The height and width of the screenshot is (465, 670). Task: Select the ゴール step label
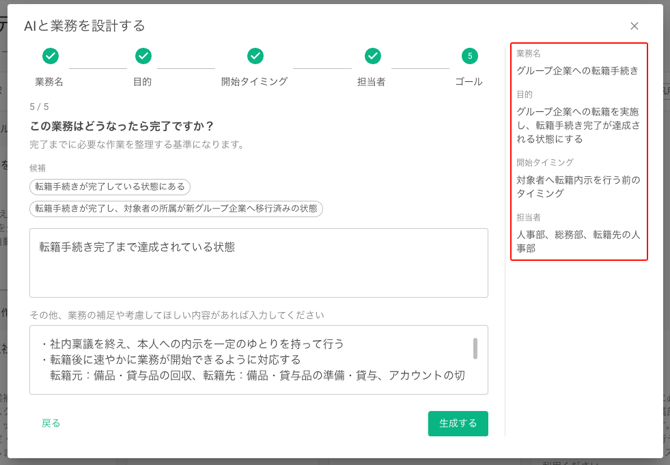point(469,82)
